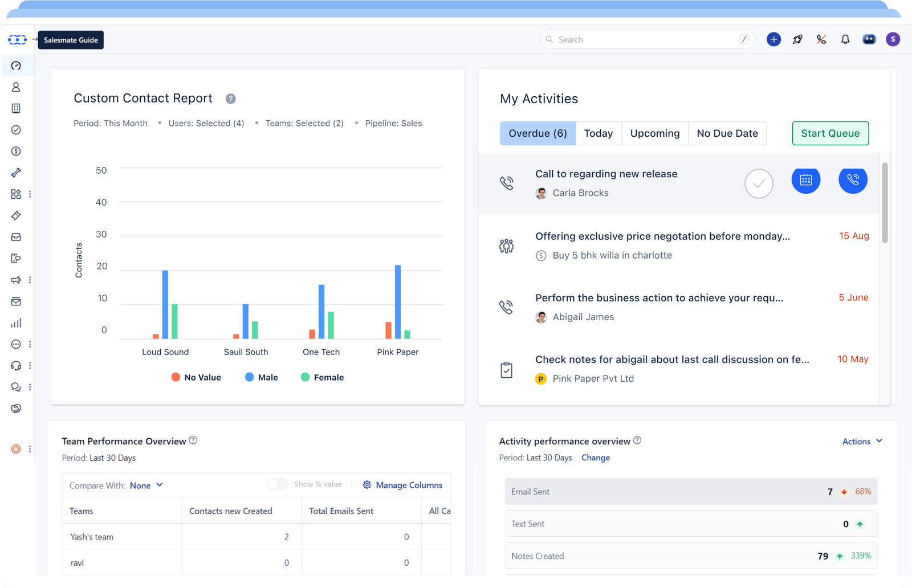This screenshot has width=912, height=588.
Task: Click the rocket icon in top bar
Action: [x=797, y=39]
